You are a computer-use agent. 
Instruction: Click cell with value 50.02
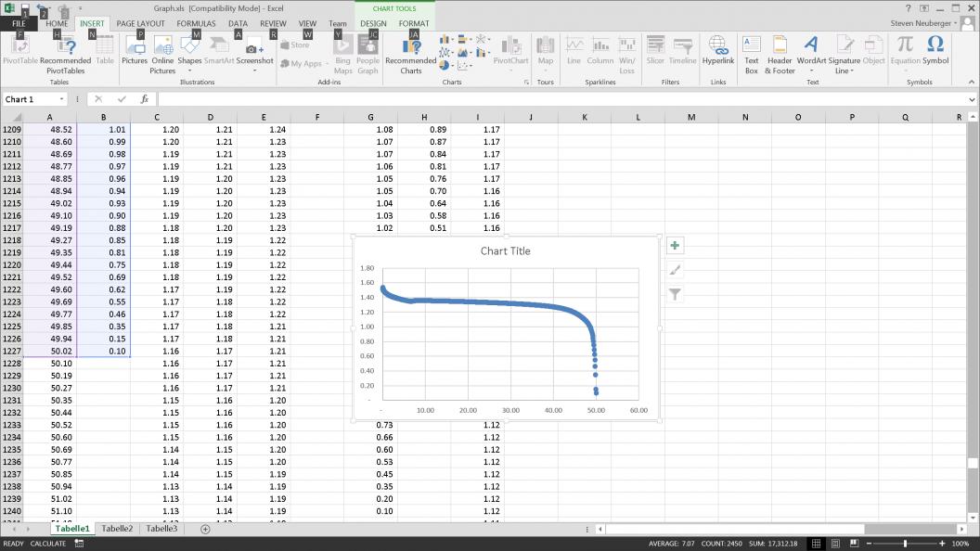50,351
